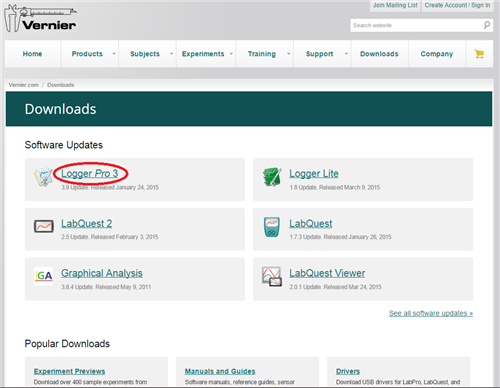Open the Experiment Previews link

point(69,371)
